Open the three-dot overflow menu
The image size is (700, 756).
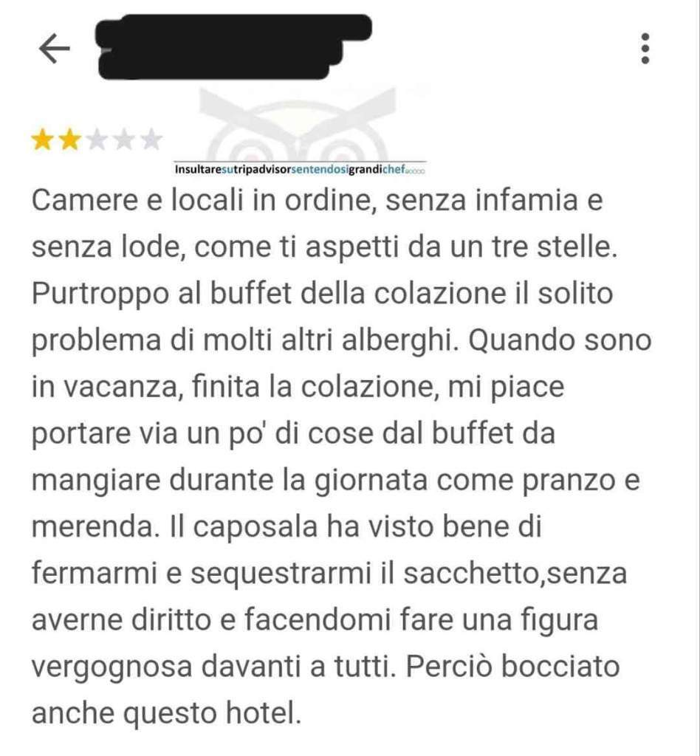coord(645,48)
